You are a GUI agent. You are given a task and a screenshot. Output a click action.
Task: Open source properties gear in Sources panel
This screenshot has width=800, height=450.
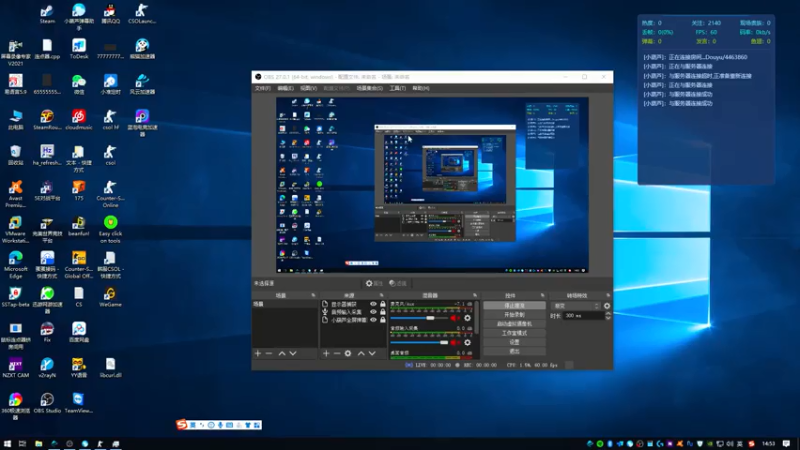(x=348, y=353)
